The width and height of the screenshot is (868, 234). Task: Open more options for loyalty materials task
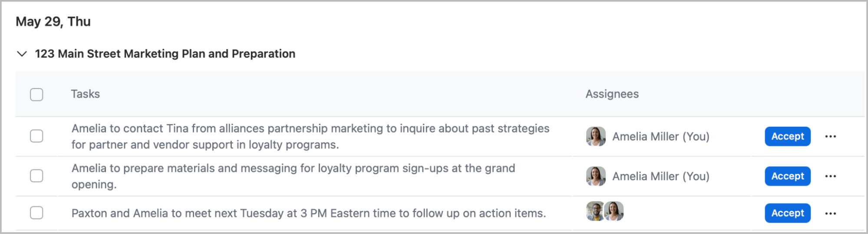tap(830, 176)
